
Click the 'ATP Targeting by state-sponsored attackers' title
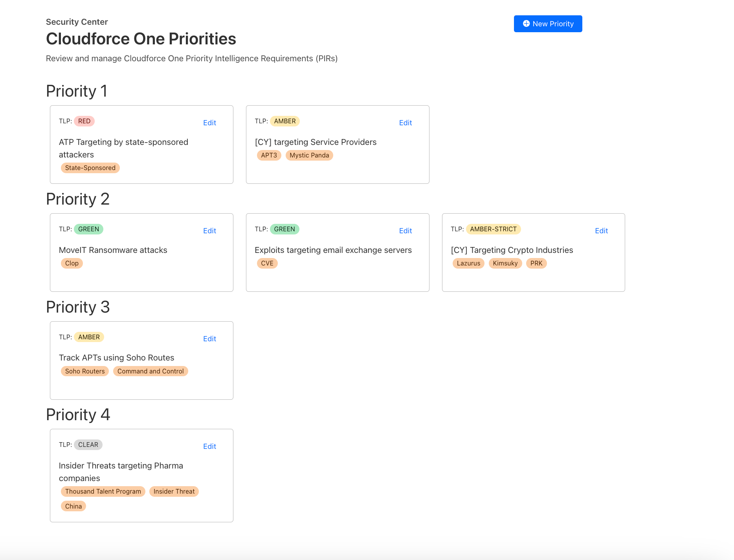123,148
